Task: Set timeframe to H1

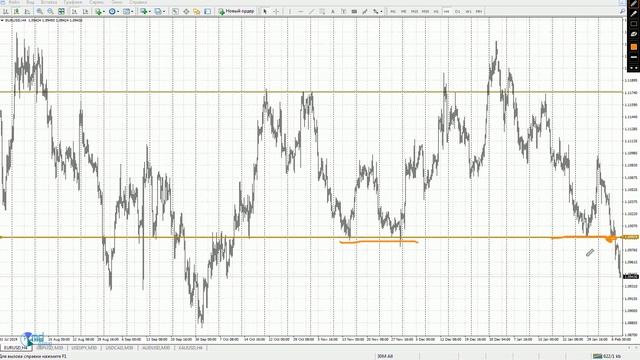Action: 436,11
